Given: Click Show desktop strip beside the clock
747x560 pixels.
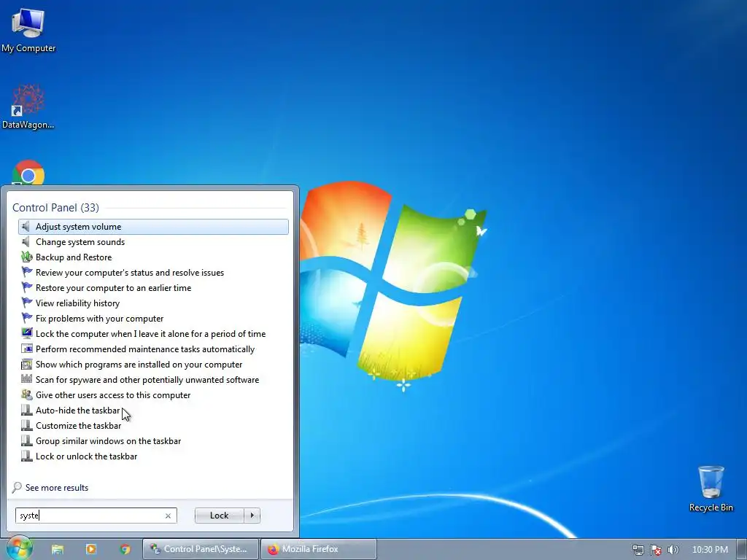Looking at the screenshot, I should point(742,549).
